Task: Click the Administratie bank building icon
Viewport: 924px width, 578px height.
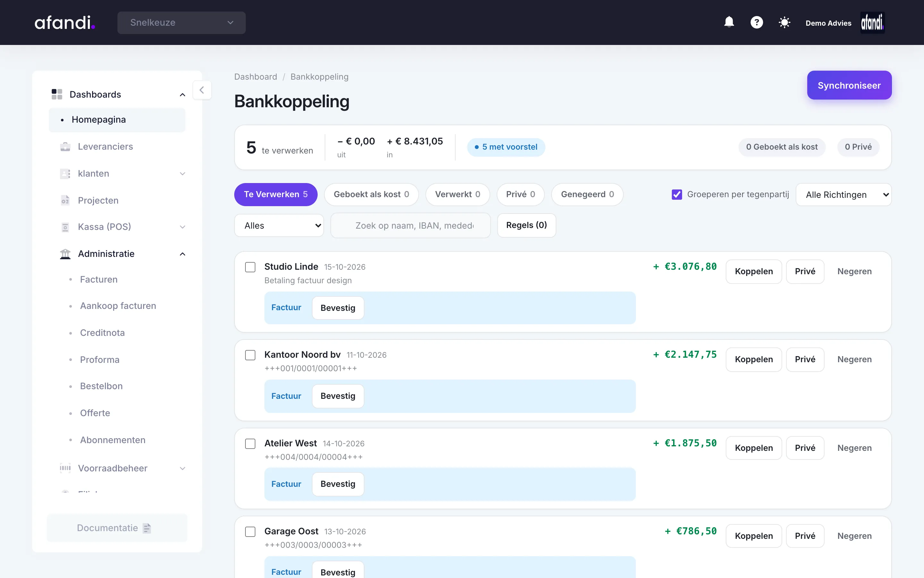Action: (x=65, y=254)
